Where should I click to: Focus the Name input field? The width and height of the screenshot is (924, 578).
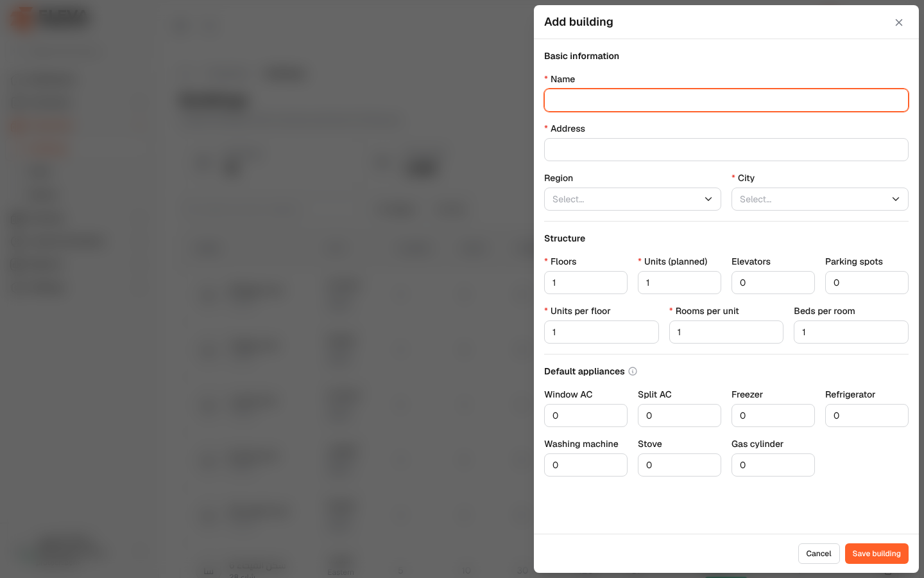pyautogui.click(x=726, y=100)
